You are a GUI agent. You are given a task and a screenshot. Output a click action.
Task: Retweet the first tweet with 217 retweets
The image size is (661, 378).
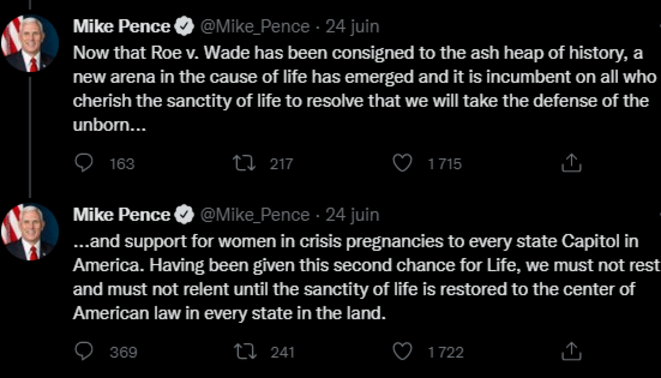[245, 163]
